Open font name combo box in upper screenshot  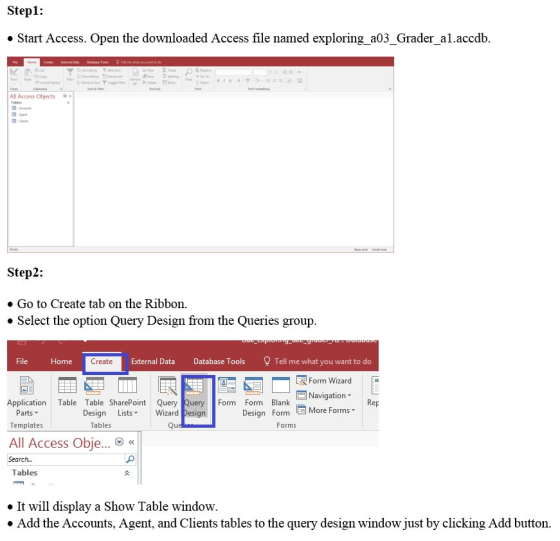[x=234, y=72]
